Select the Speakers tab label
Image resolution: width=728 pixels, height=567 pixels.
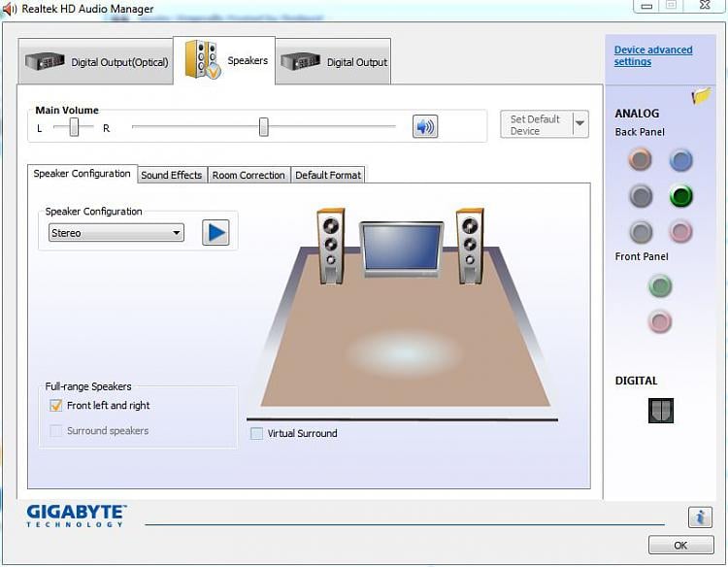[248, 60]
